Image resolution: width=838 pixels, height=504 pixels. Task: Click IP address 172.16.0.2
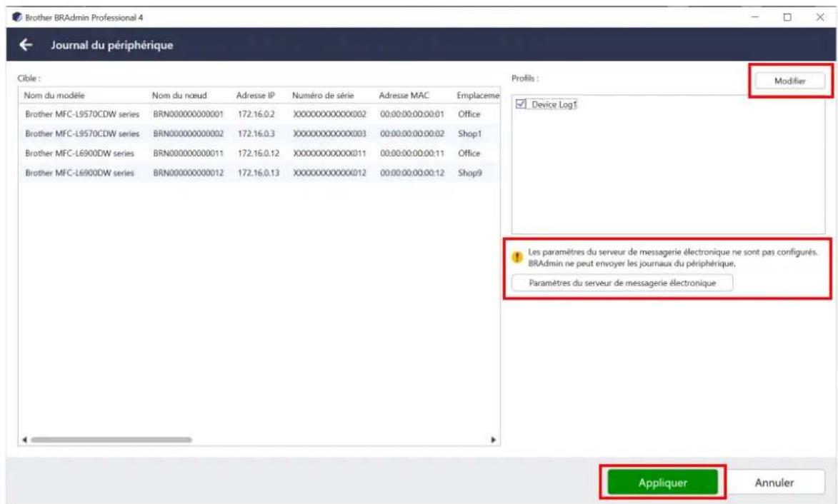coord(256,114)
